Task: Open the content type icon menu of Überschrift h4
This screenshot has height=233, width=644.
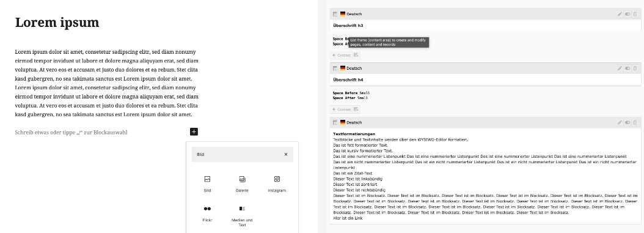Action: pos(335,68)
